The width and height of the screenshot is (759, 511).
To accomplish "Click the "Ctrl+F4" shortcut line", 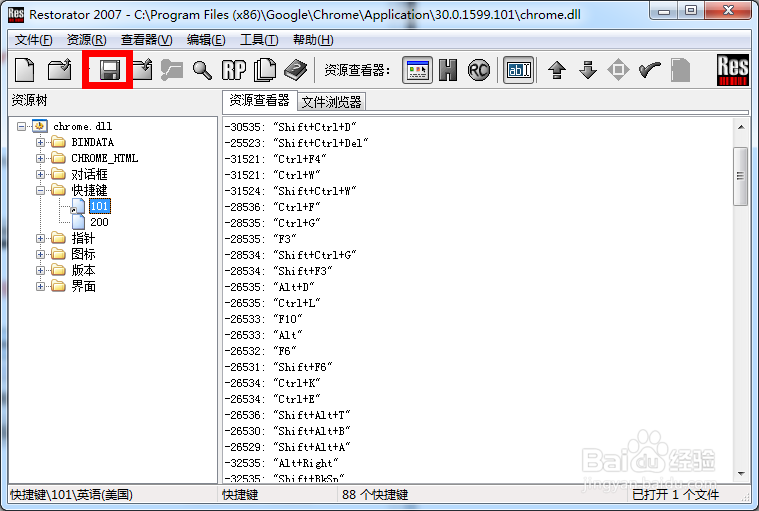I will [275, 159].
